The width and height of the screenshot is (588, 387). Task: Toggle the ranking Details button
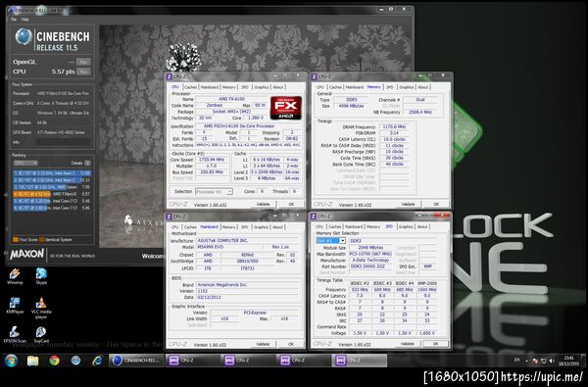[x=87, y=163]
